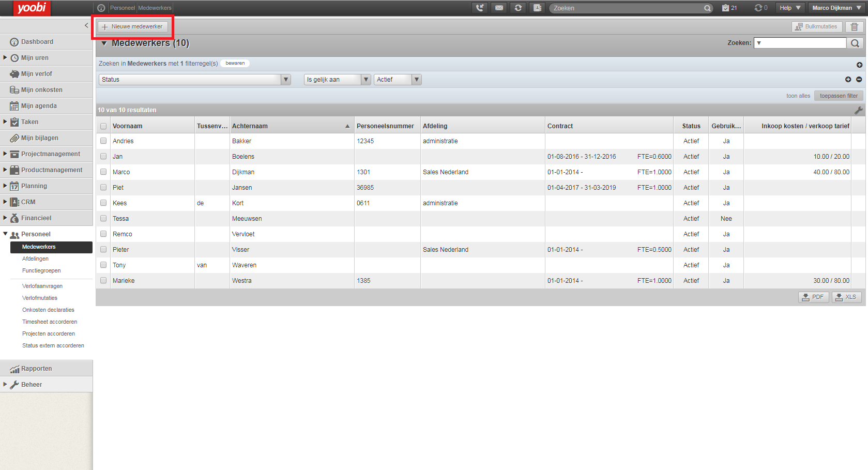This screenshot has width=868, height=470.
Task: Add a filter group with the top plus icon
Action: point(859,65)
